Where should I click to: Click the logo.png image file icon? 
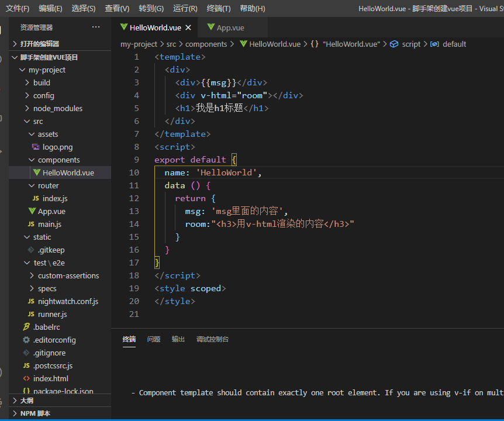(36, 147)
